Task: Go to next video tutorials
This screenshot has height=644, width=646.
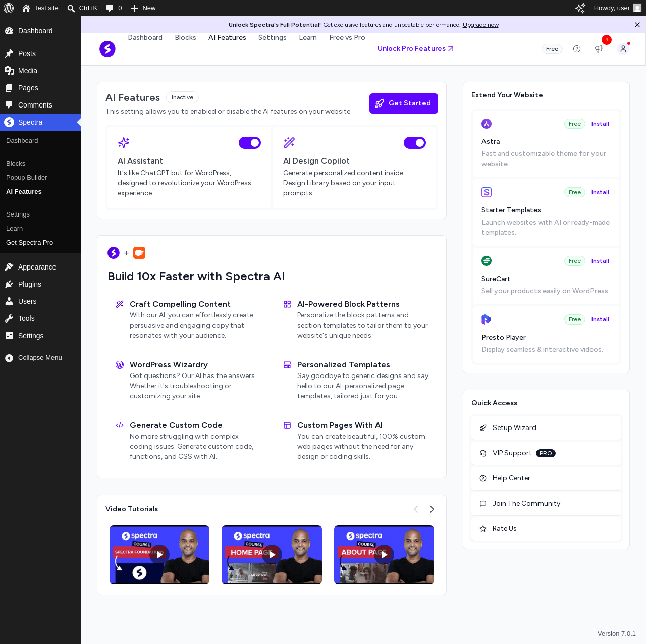Action: [x=432, y=509]
